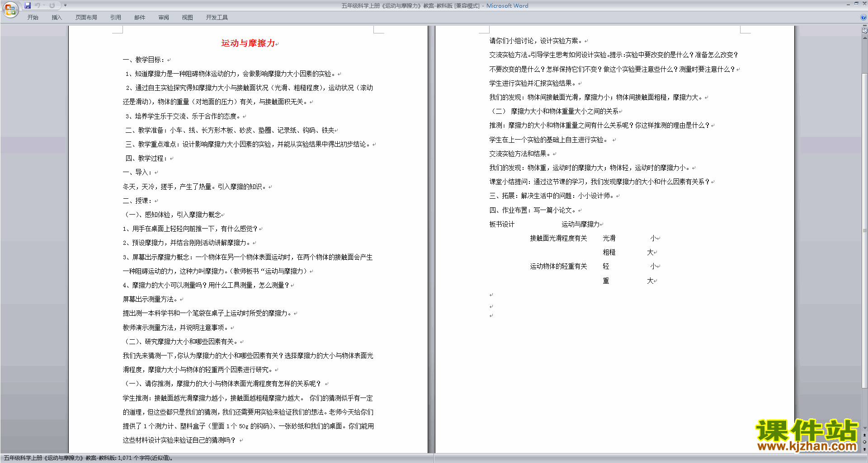This screenshot has height=463, width=868.
Task: Redo or repeat the last action
Action: click(52, 5)
